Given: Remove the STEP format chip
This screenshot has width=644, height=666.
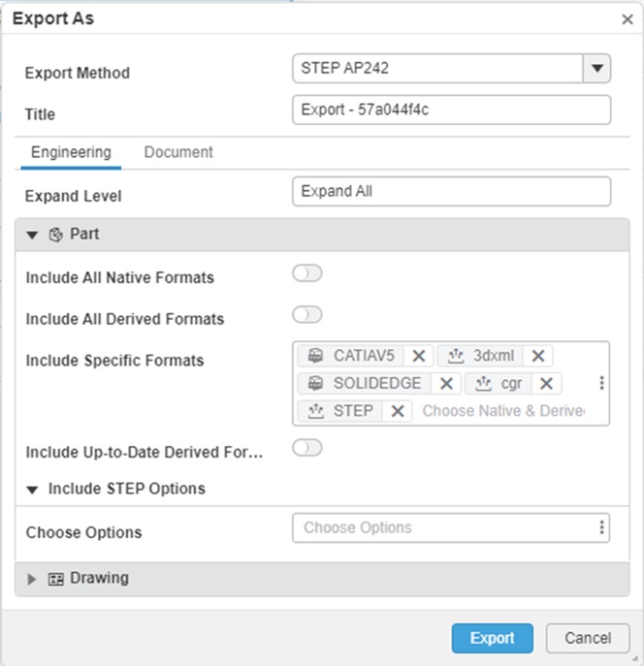Looking at the screenshot, I should pos(397,410).
